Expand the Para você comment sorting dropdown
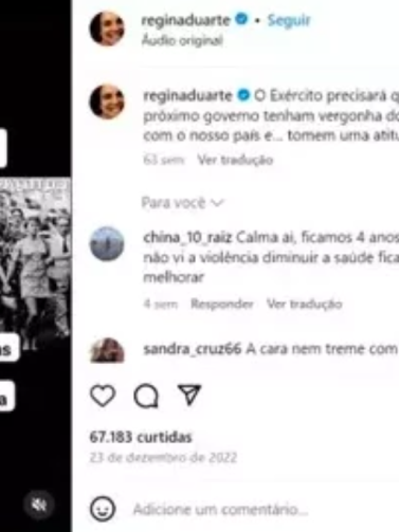The width and height of the screenshot is (399, 532). point(183,203)
